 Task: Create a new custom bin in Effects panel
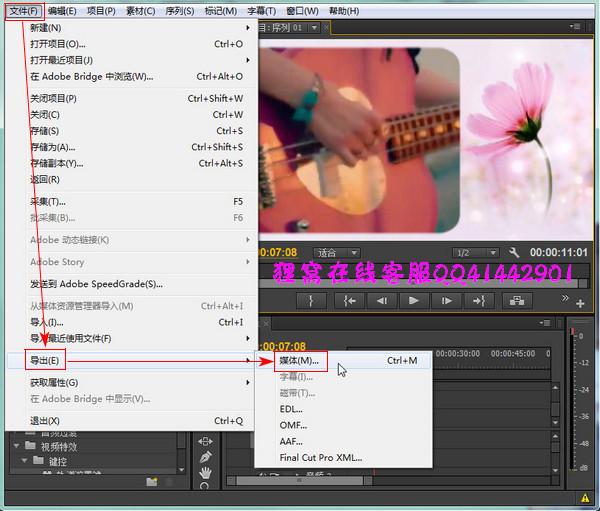[x=152, y=482]
